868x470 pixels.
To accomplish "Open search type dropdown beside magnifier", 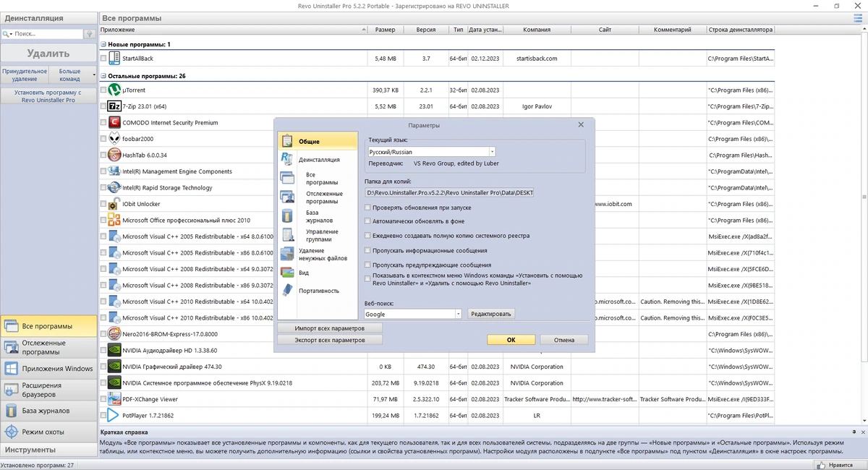I will coord(12,34).
